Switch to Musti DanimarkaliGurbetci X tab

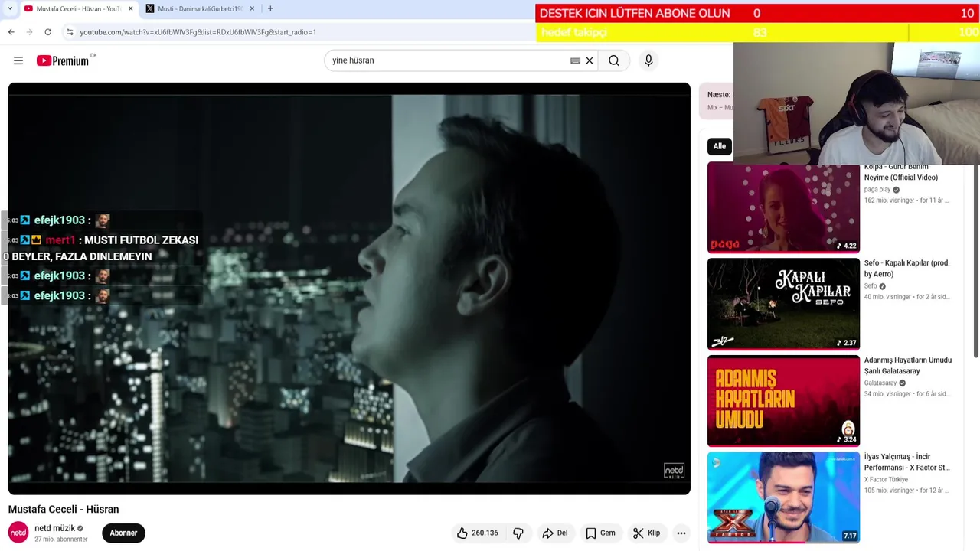tap(201, 8)
